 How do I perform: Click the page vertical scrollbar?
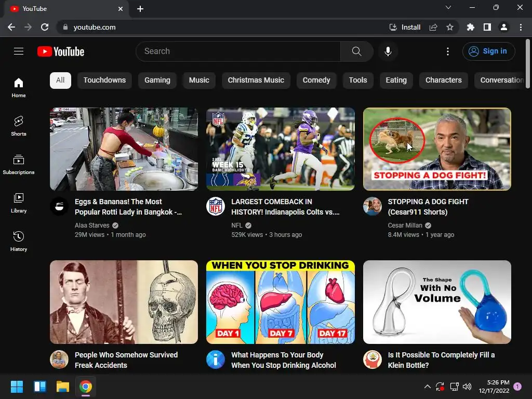pos(528,64)
